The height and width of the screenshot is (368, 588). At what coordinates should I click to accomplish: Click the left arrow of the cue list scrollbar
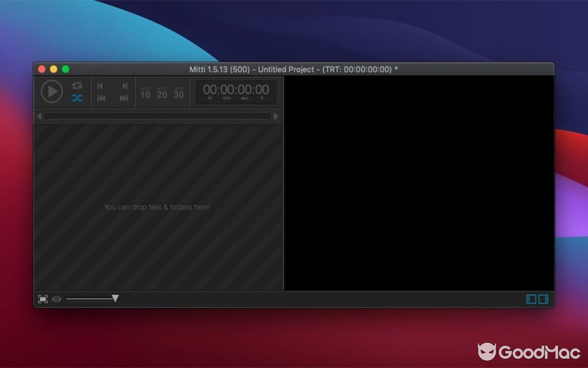coord(39,116)
